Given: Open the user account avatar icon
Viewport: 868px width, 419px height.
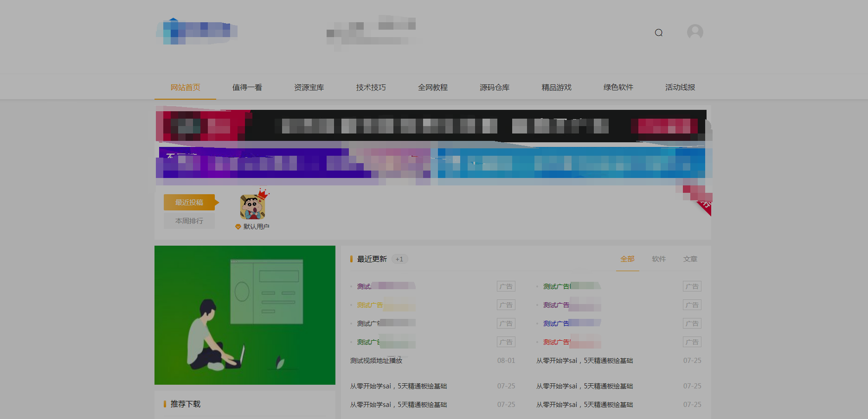Looking at the screenshot, I should point(694,32).
